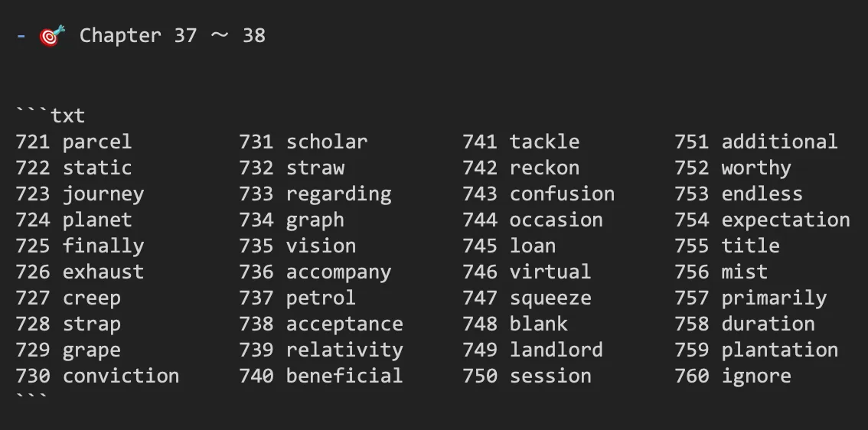868x430 pixels.
Task: Click the word scholar
Action: tap(327, 142)
